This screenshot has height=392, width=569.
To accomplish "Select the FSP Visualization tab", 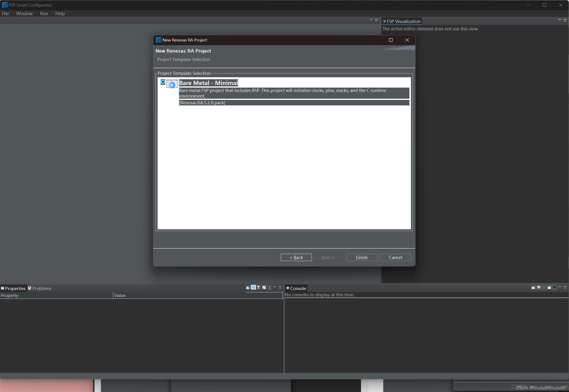I will tap(401, 21).
